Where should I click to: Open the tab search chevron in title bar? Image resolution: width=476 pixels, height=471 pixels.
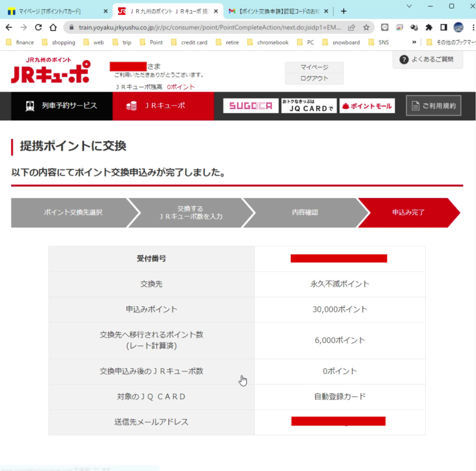[409, 6]
